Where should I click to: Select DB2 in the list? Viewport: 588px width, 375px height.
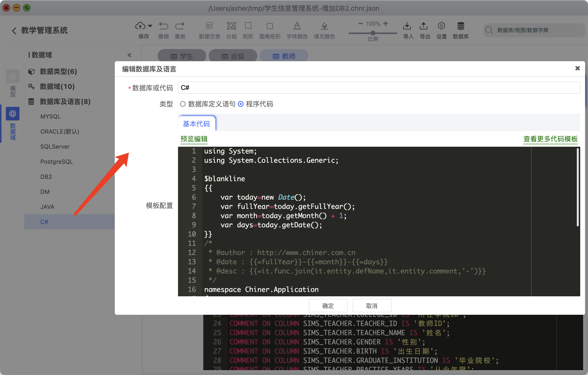[x=46, y=177]
